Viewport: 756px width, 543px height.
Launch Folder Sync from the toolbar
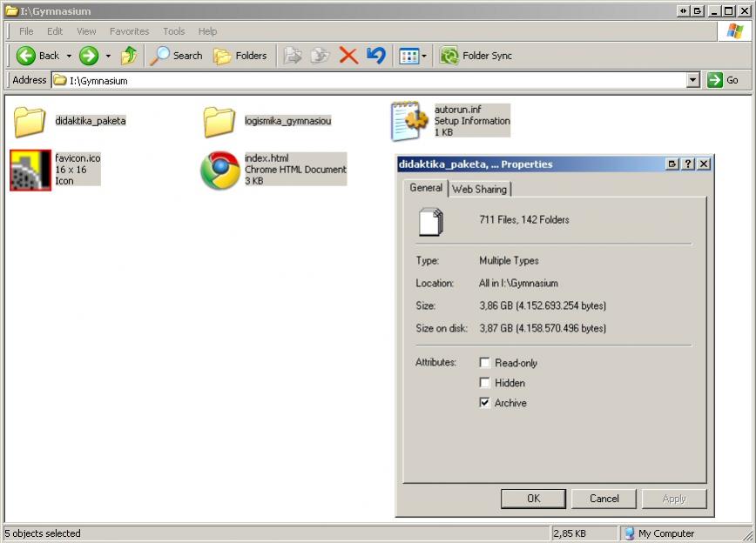tap(476, 56)
